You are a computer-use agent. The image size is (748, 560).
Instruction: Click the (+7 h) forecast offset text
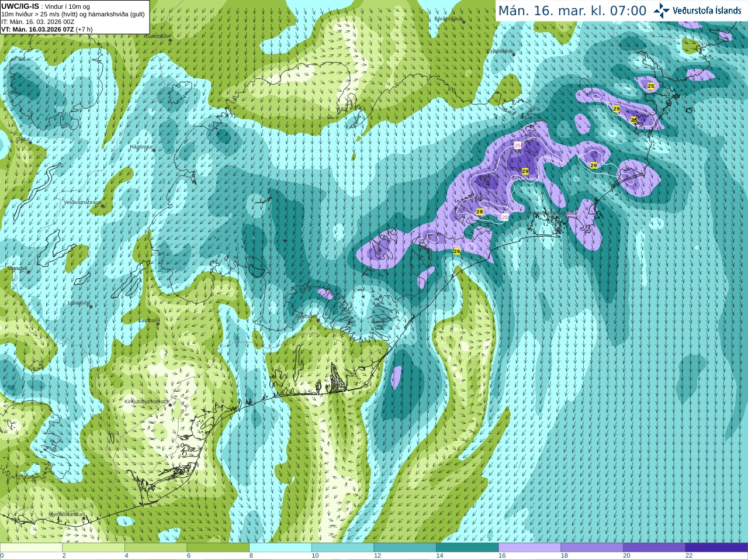tap(84, 29)
